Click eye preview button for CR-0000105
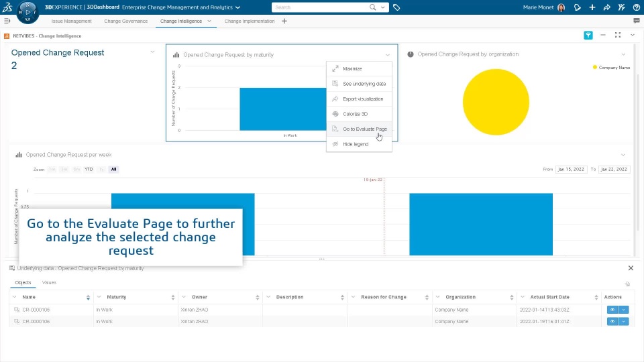The width and height of the screenshot is (644, 362). (x=612, y=310)
